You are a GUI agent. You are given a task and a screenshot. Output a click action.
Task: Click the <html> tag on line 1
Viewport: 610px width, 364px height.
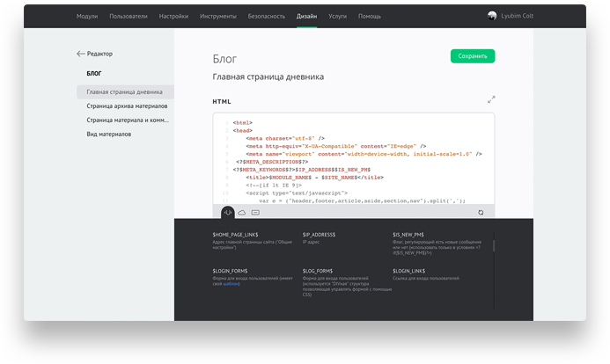coord(243,123)
